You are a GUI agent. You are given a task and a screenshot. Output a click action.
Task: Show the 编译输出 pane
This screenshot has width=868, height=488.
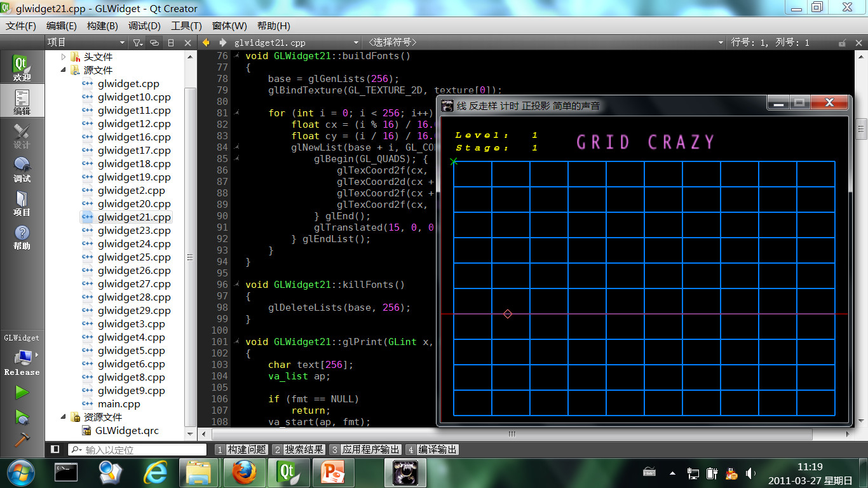[x=432, y=449]
